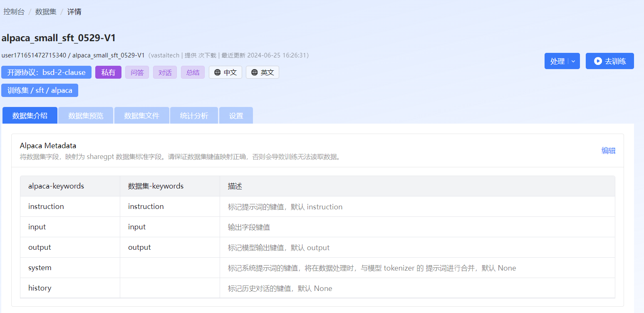Click description 标记模型输出键值，默认 output

[279, 248]
